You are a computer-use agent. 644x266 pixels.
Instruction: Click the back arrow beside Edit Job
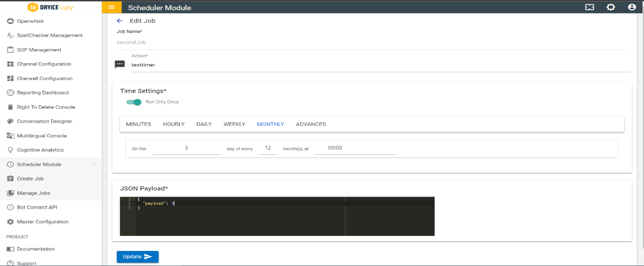click(x=120, y=21)
